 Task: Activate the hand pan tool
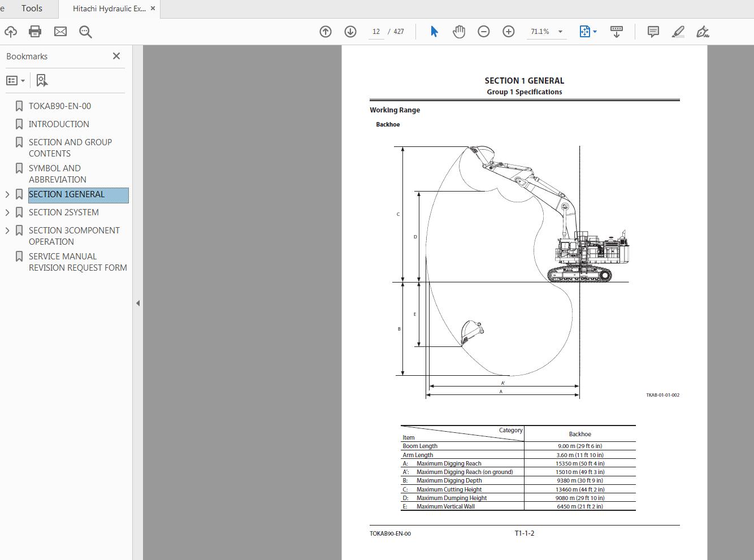pyautogui.click(x=459, y=32)
